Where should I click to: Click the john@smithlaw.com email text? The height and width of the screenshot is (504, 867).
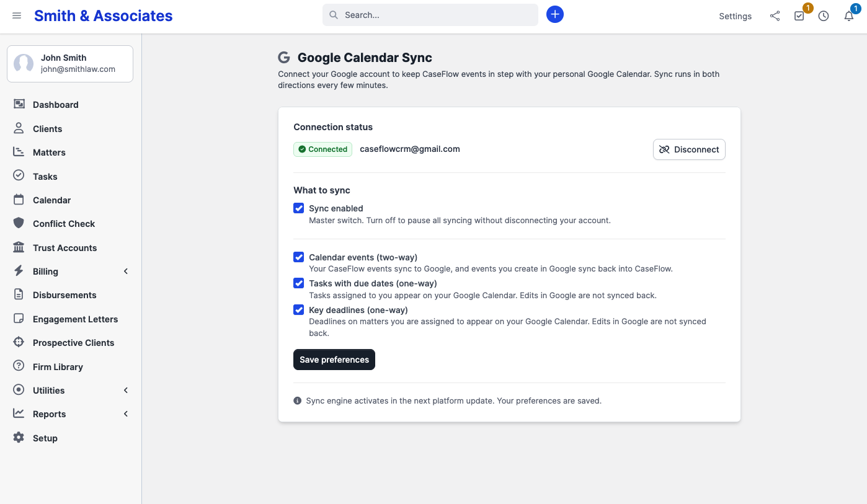(78, 69)
